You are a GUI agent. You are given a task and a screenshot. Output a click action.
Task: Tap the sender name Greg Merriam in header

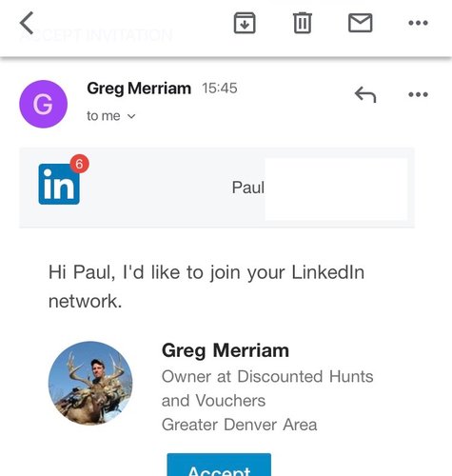(139, 89)
